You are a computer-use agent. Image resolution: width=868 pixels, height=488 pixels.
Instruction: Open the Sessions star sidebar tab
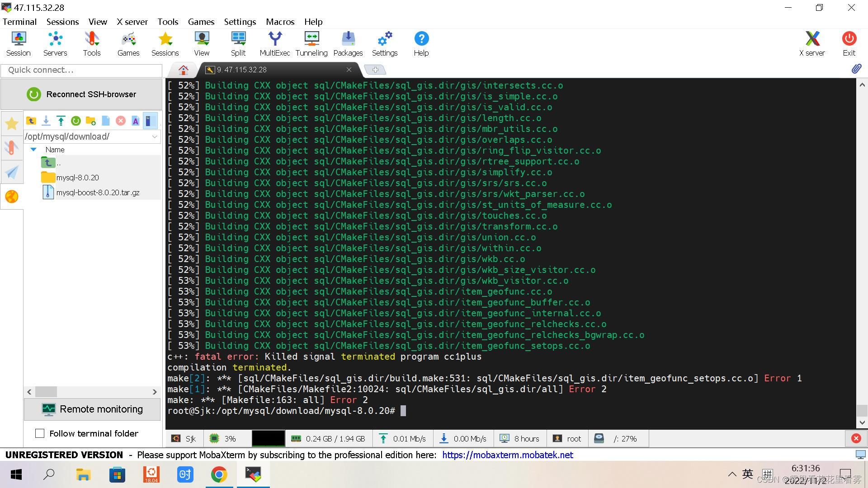click(x=12, y=123)
